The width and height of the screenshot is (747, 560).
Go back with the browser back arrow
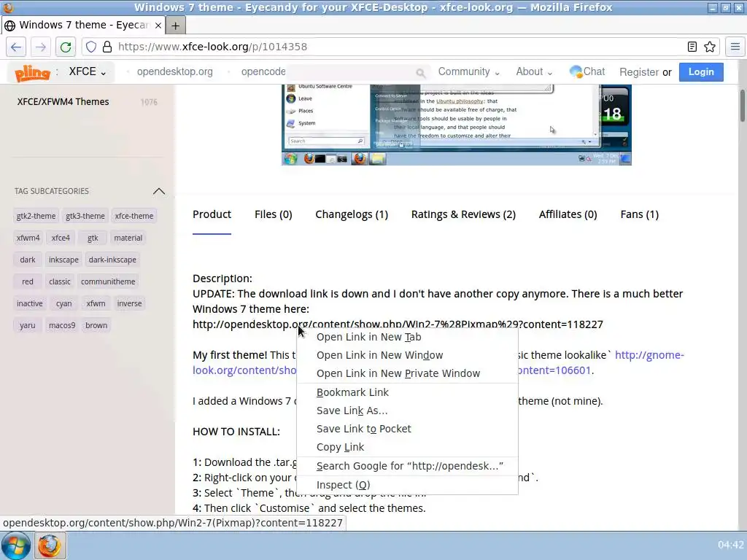tap(16, 47)
